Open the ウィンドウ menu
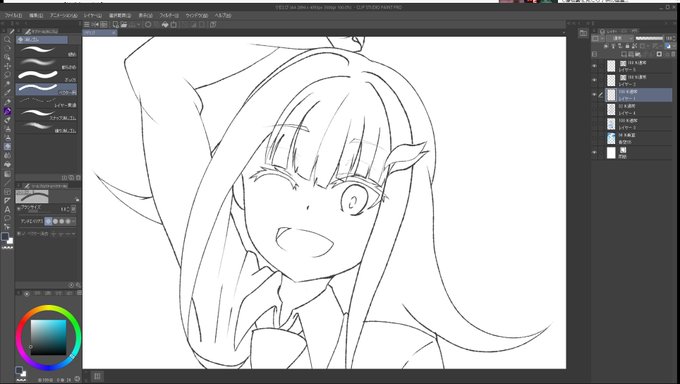Screen dimensions: 680x384 pyautogui.click(x=196, y=15)
